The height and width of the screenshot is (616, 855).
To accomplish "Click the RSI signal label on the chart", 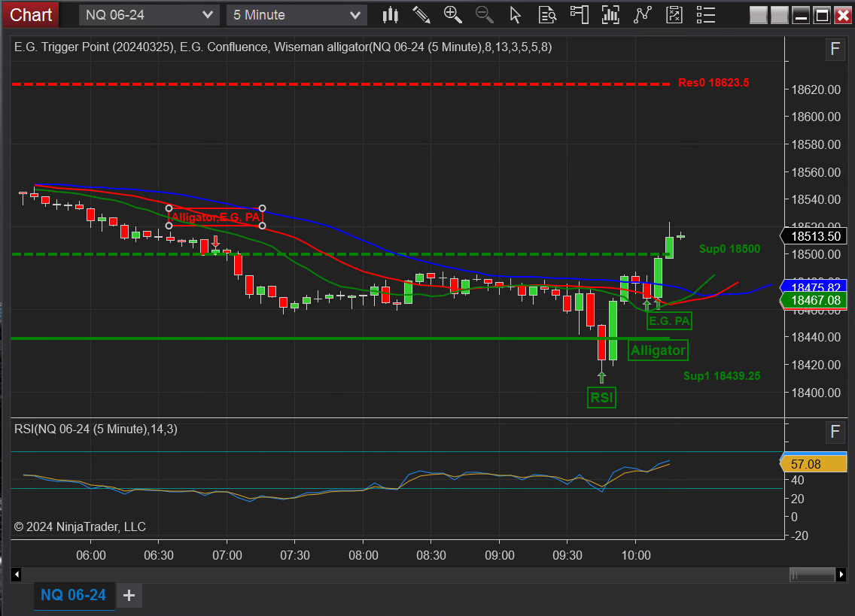I will coord(601,397).
